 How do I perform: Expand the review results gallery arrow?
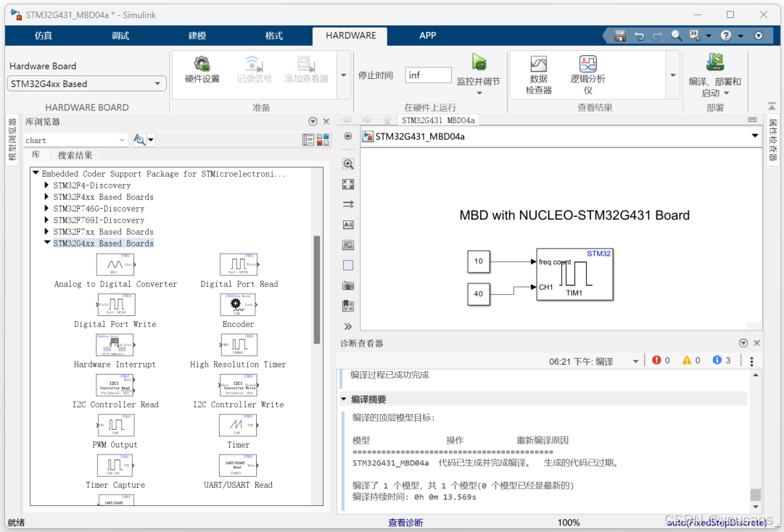point(673,75)
